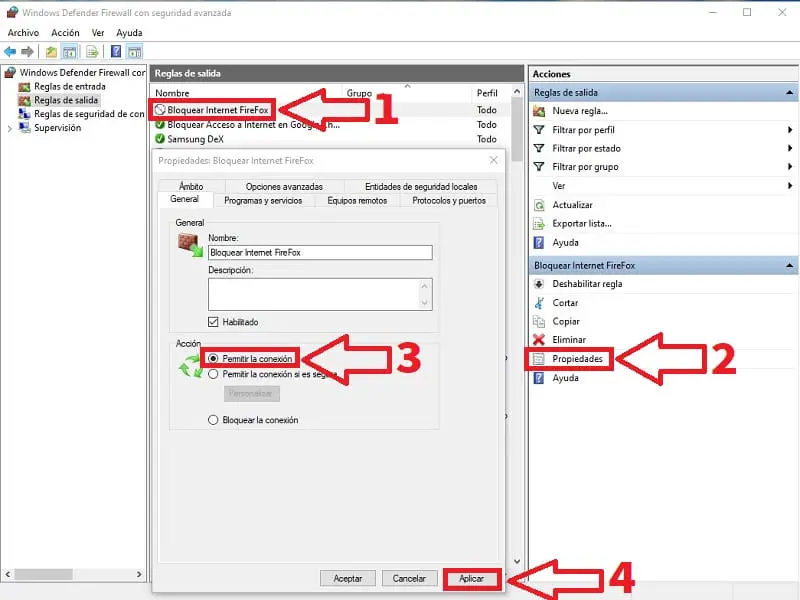Open the Acción menu
800x600 pixels.
(65, 33)
